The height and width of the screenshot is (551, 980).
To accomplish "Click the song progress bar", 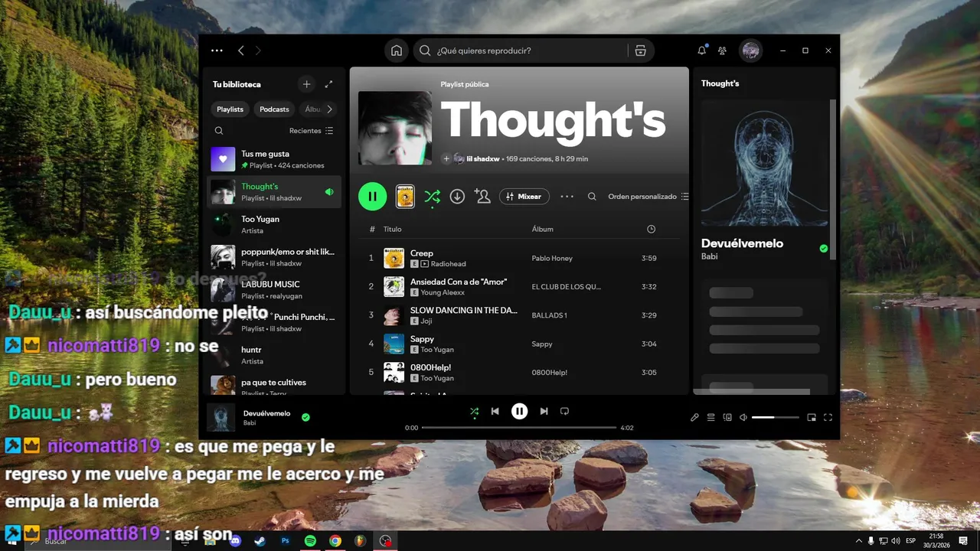I will (x=519, y=428).
